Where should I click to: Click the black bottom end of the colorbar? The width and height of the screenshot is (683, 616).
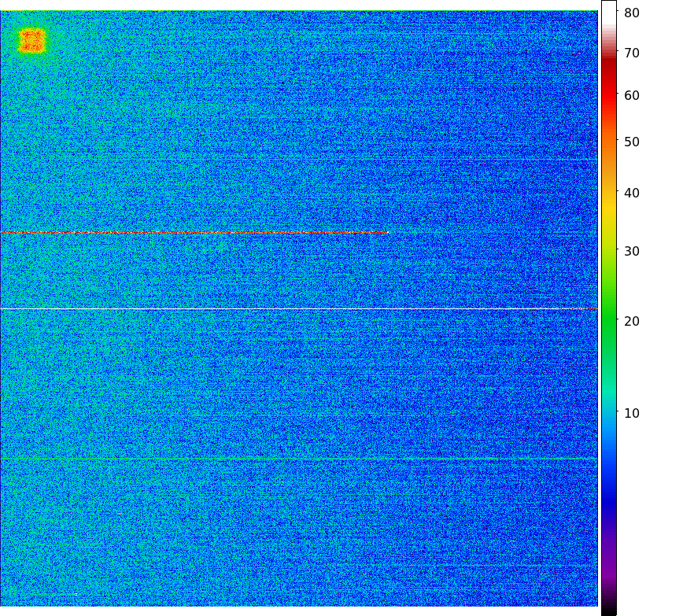tap(608, 610)
